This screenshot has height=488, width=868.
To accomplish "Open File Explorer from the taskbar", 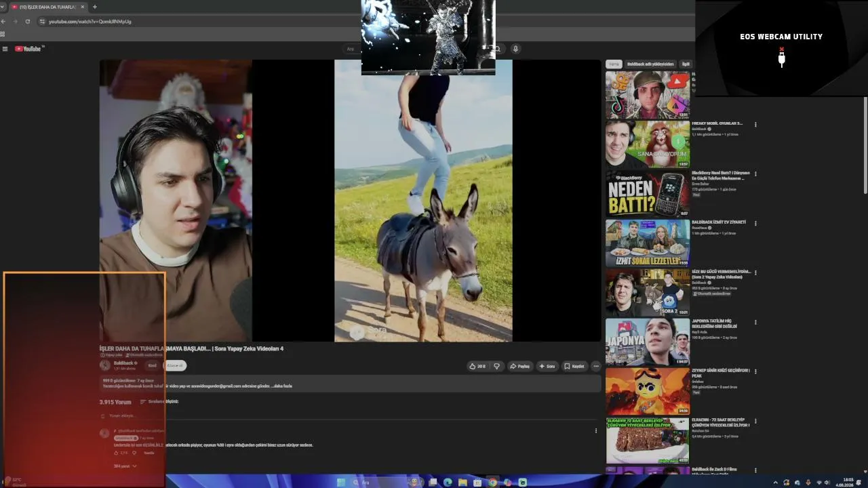I will [462, 483].
